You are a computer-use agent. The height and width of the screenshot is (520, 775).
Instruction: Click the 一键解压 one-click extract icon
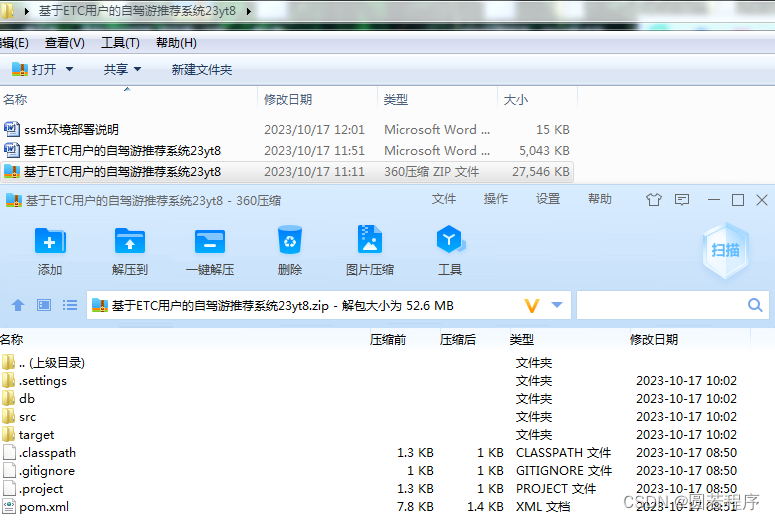210,241
